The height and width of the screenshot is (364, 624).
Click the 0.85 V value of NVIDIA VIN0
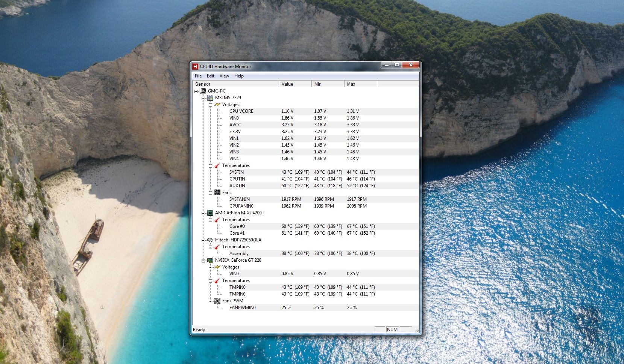coord(287,274)
